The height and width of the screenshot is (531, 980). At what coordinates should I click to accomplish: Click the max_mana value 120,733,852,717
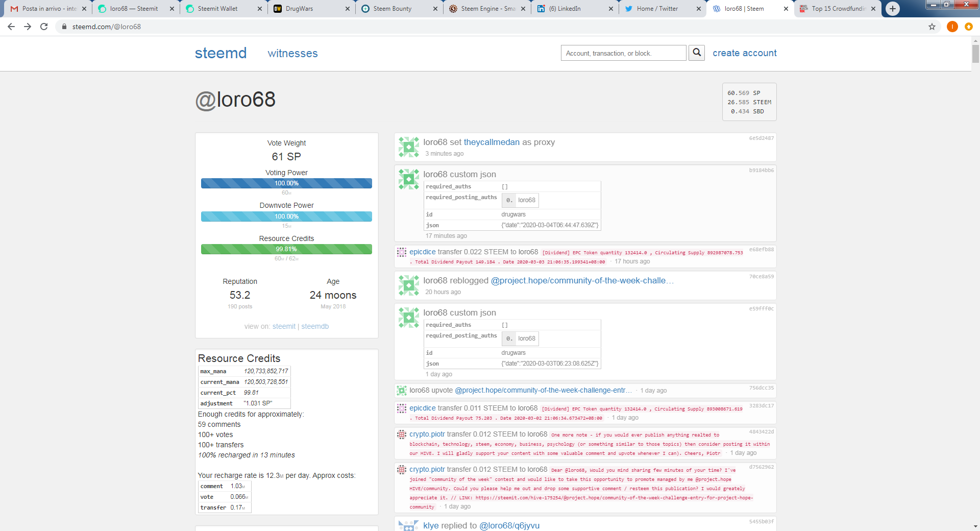pos(266,371)
